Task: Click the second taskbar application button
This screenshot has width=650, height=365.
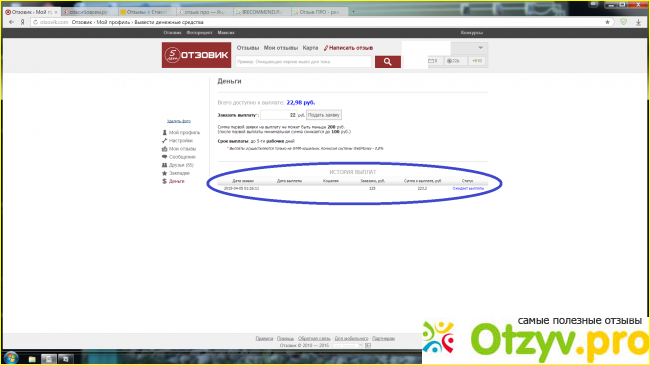Action: [x=49, y=359]
